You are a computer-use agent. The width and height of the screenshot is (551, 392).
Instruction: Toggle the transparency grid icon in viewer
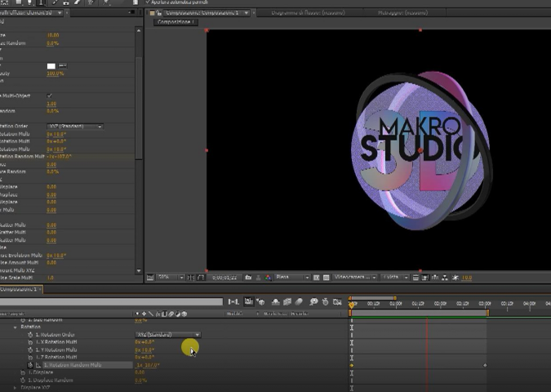pyautogui.click(x=326, y=278)
